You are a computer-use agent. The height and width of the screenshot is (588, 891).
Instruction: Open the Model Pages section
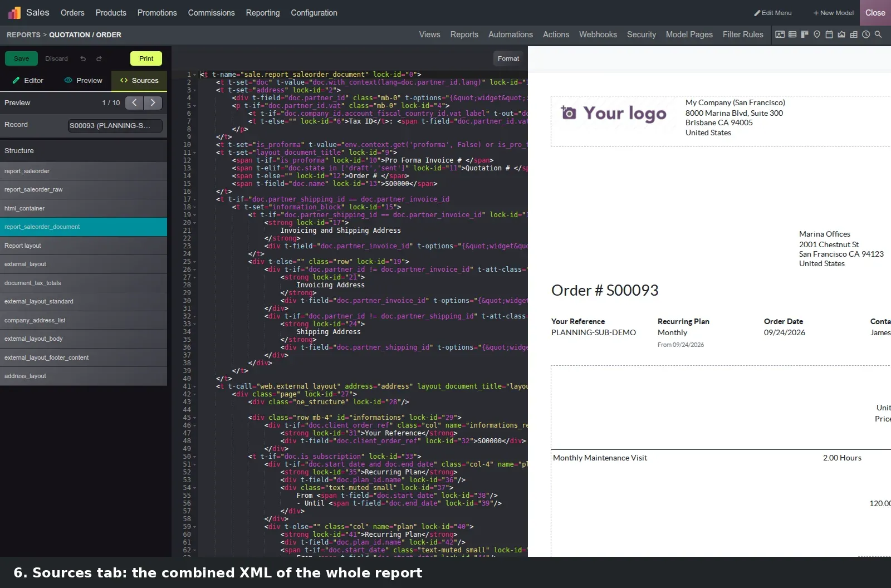click(x=689, y=35)
